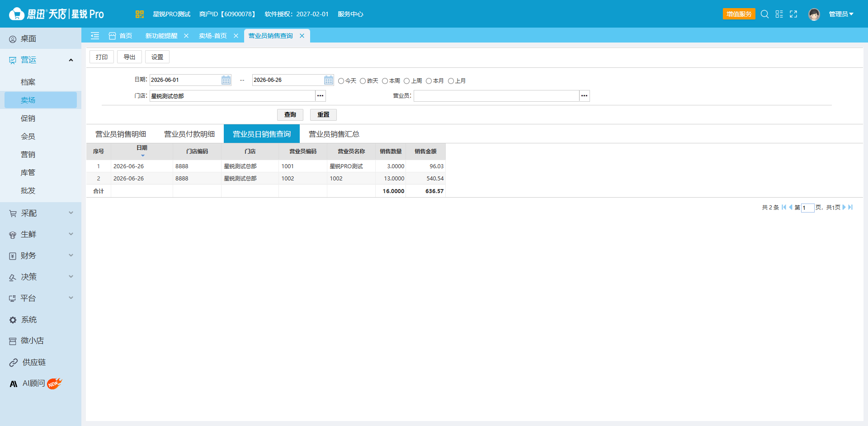The width and height of the screenshot is (868, 426).
Task: Expand the 决策 sidebar section
Action: click(x=71, y=277)
